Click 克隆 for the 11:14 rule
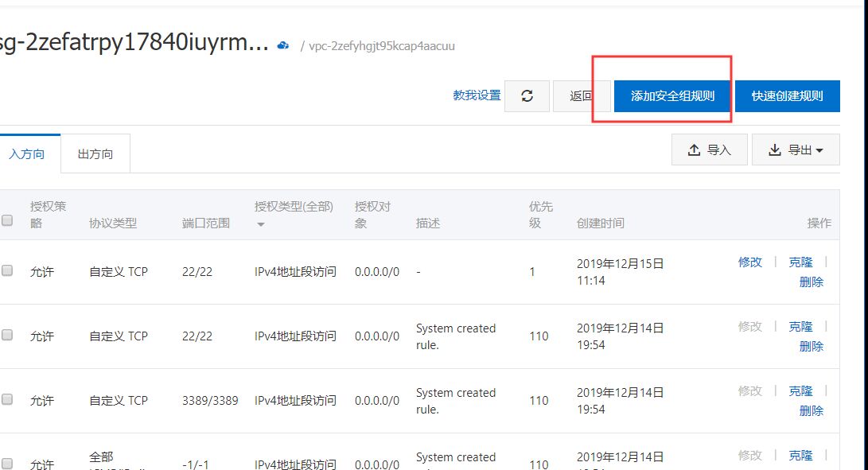868x470 pixels. (x=800, y=262)
